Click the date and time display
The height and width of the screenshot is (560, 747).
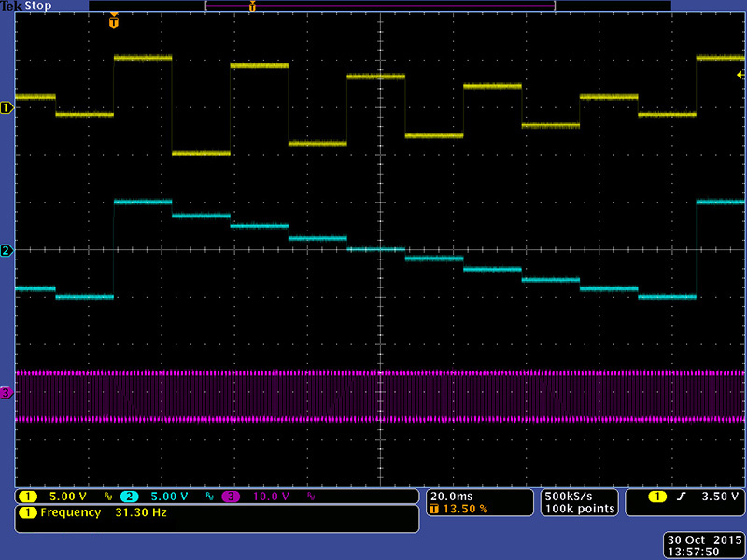pyautogui.click(x=703, y=546)
